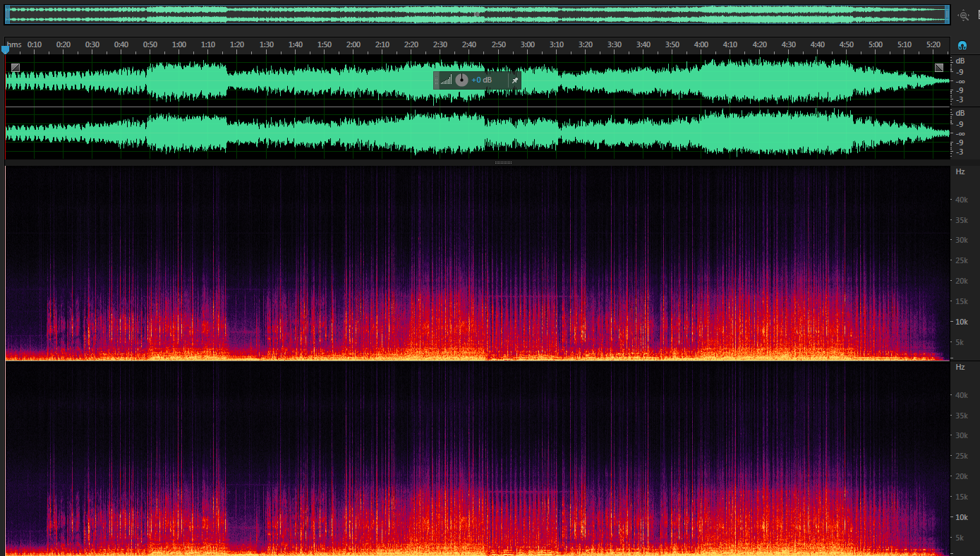Click the dB label above the right vertical scale
The image size is (980, 556).
coord(960,61)
